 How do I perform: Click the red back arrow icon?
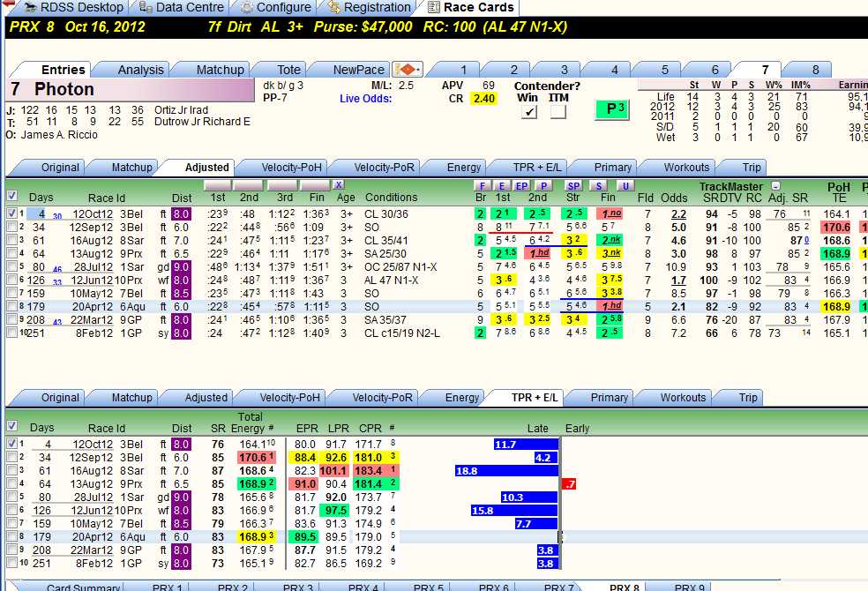(x=8, y=4)
